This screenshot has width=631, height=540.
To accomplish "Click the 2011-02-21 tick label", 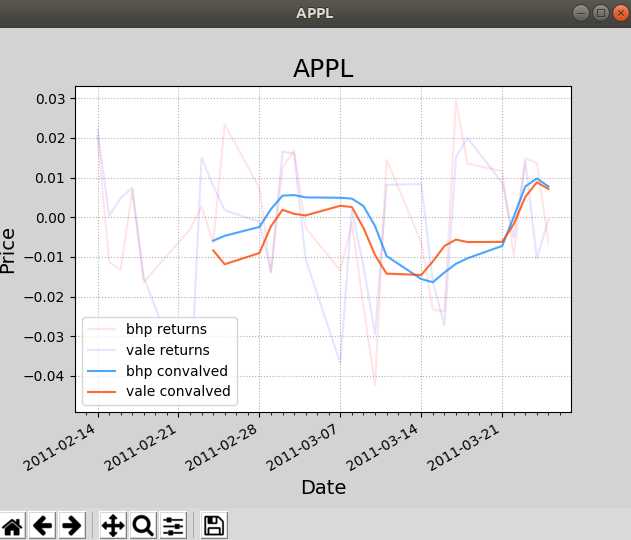I will (x=140, y=447).
